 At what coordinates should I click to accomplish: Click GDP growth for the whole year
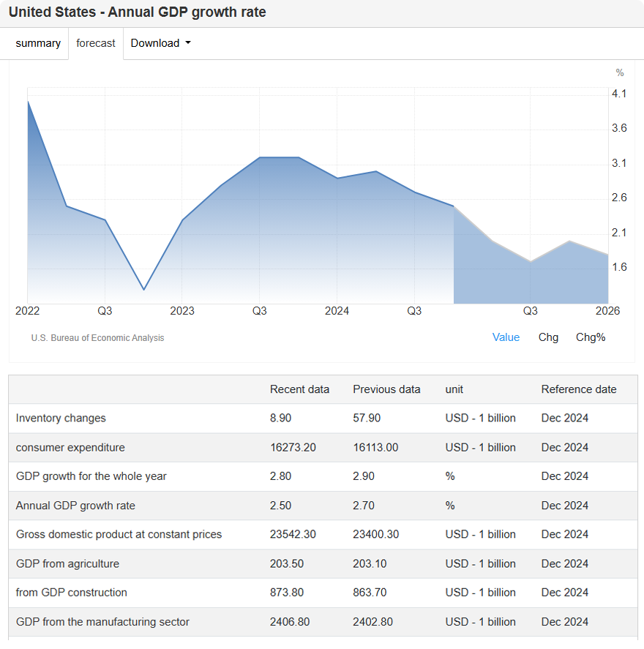91,476
